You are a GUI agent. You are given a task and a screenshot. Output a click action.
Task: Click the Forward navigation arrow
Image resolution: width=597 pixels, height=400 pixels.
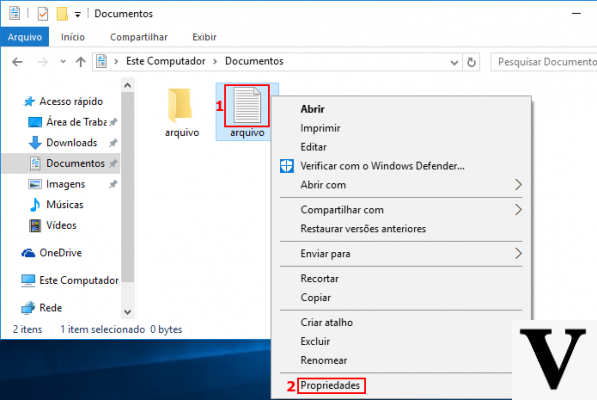click(x=43, y=62)
